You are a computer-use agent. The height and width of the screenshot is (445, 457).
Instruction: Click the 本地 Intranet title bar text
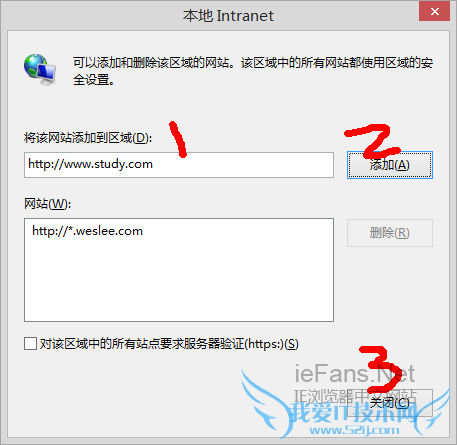point(228,16)
